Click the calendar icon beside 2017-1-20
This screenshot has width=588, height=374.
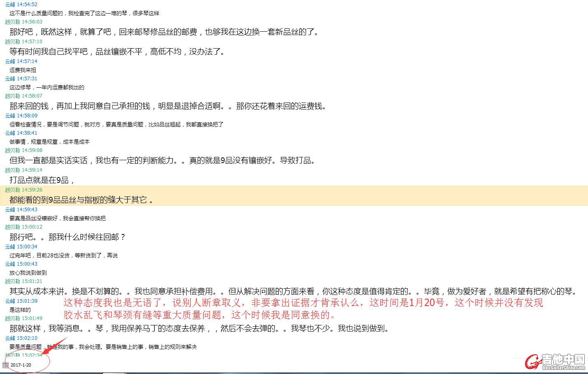coord(5,365)
